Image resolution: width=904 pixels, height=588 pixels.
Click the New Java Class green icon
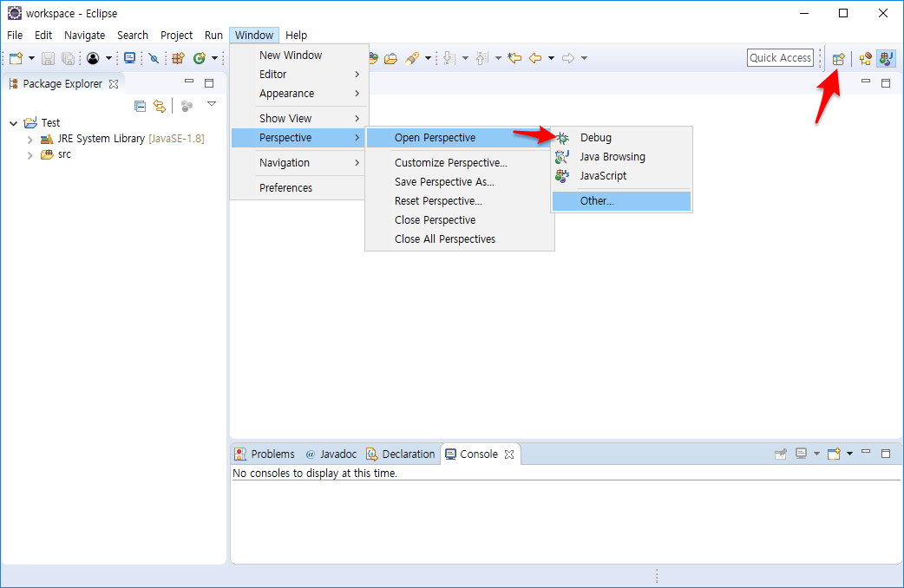point(199,58)
